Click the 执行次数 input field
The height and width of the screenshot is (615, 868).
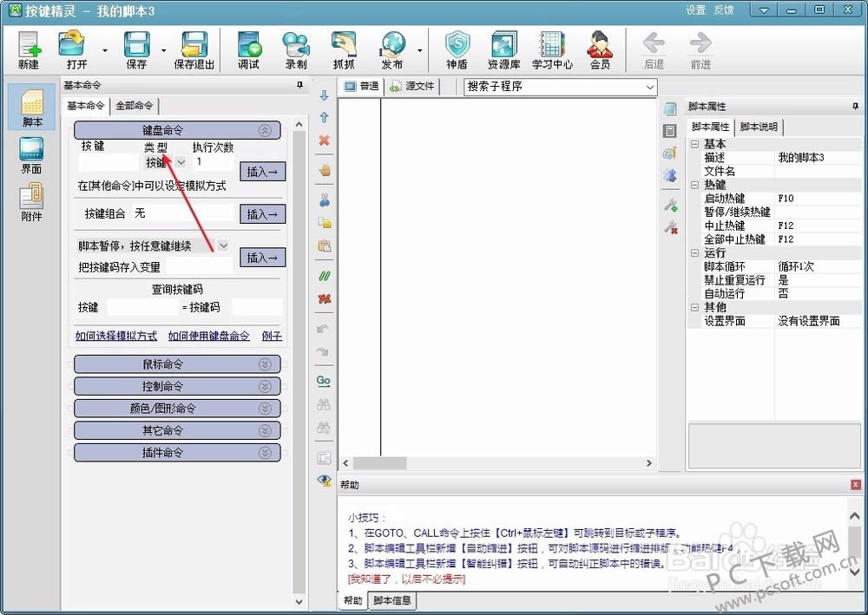pos(213,162)
